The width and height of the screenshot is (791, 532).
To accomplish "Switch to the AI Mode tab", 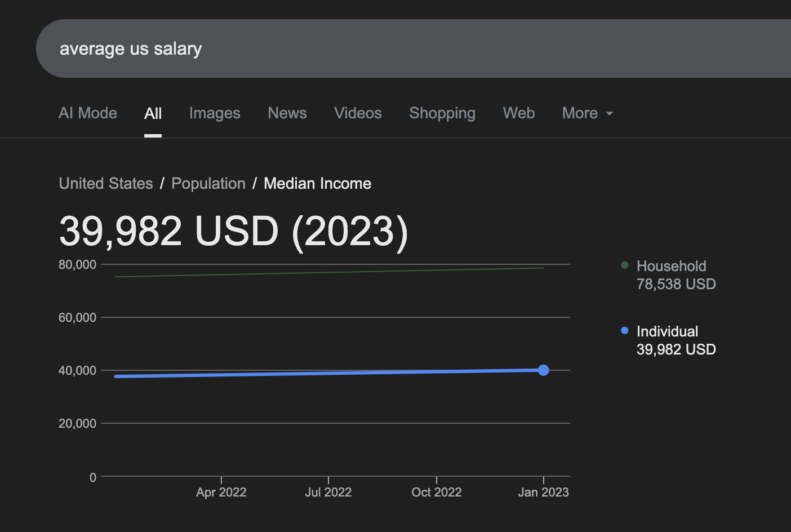I will pyautogui.click(x=88, y=113).
